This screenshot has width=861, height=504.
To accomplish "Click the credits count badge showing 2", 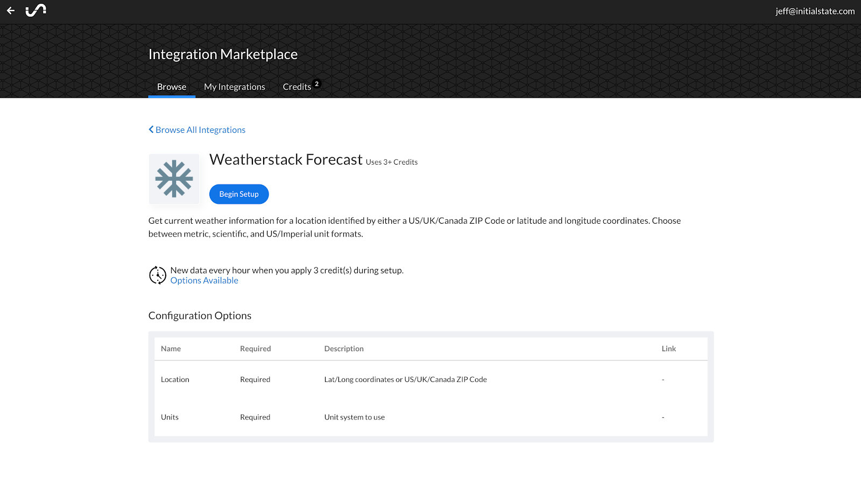I will pos(317,84).
